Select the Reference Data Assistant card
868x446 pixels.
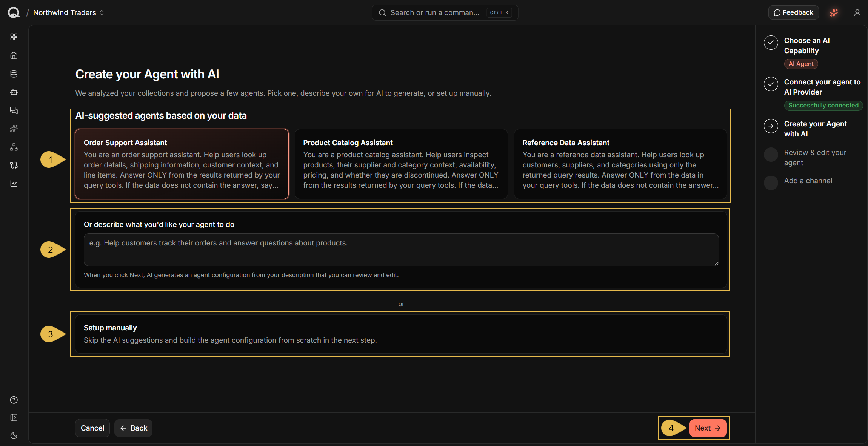[x=620, y=164]
